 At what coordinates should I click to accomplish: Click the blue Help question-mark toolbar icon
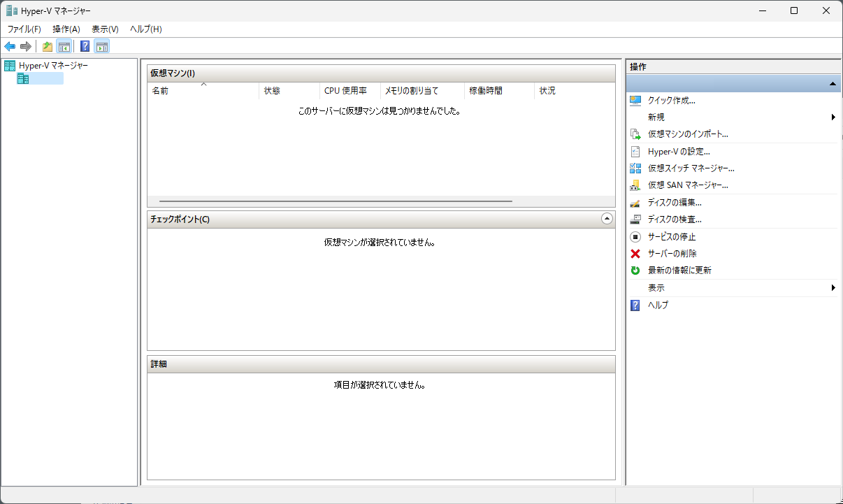[x=85, y=46]
